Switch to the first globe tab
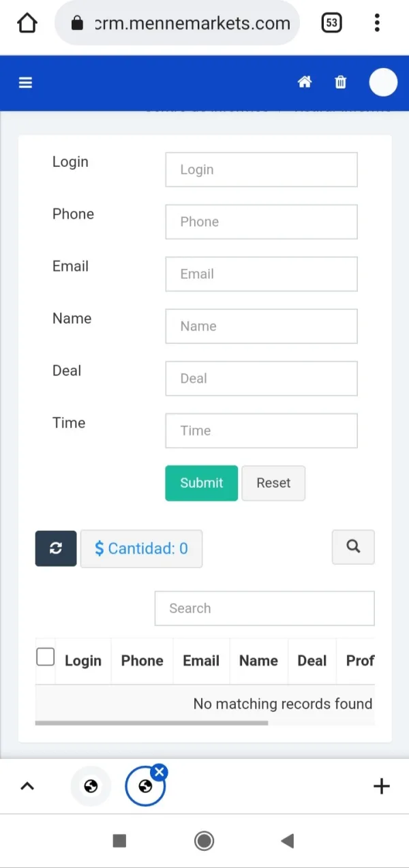Image resolution: width=409 pixels, height=868 pixels. 91,786
